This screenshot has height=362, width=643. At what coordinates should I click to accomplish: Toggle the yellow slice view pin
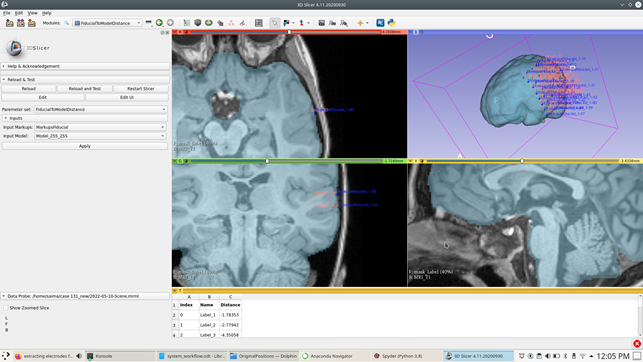410,161
